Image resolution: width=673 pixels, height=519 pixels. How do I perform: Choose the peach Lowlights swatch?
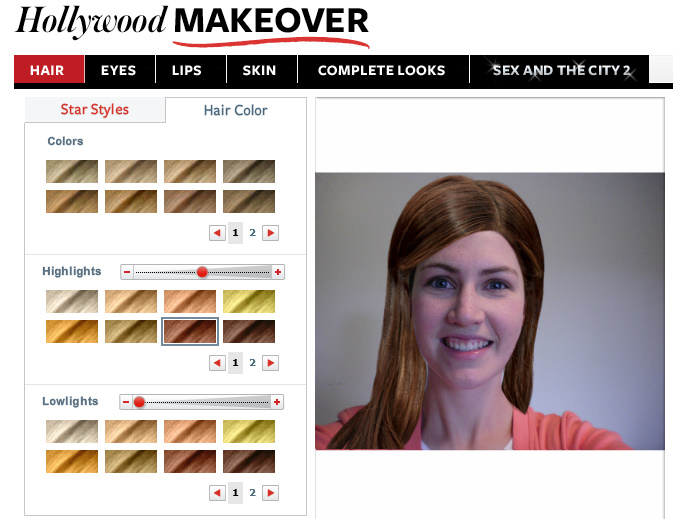coord(190,431)
